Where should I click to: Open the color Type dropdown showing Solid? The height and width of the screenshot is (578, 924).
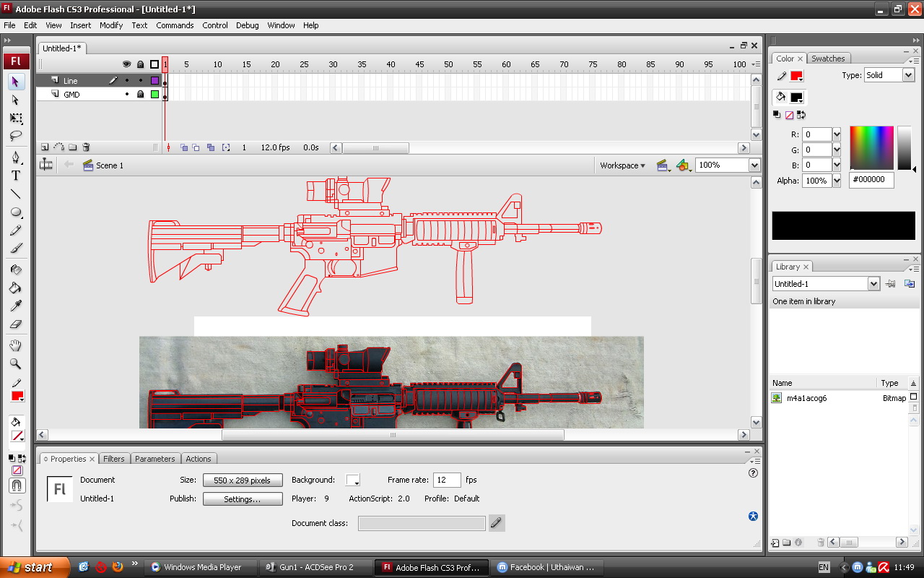coord(889,75)
